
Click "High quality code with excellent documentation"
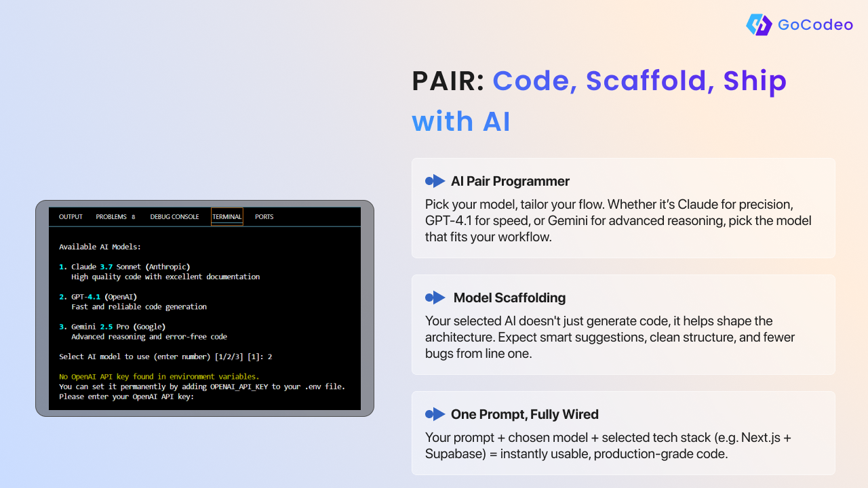click(165, 277)
